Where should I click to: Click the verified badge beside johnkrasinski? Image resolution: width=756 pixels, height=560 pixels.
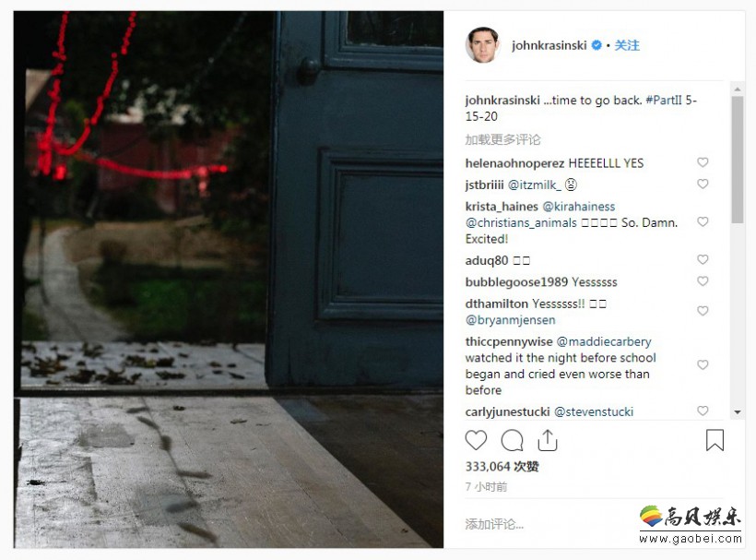(597, 45)
